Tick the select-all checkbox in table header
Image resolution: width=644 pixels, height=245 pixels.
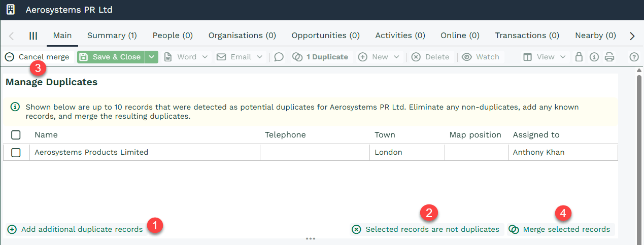pos(16,135)
